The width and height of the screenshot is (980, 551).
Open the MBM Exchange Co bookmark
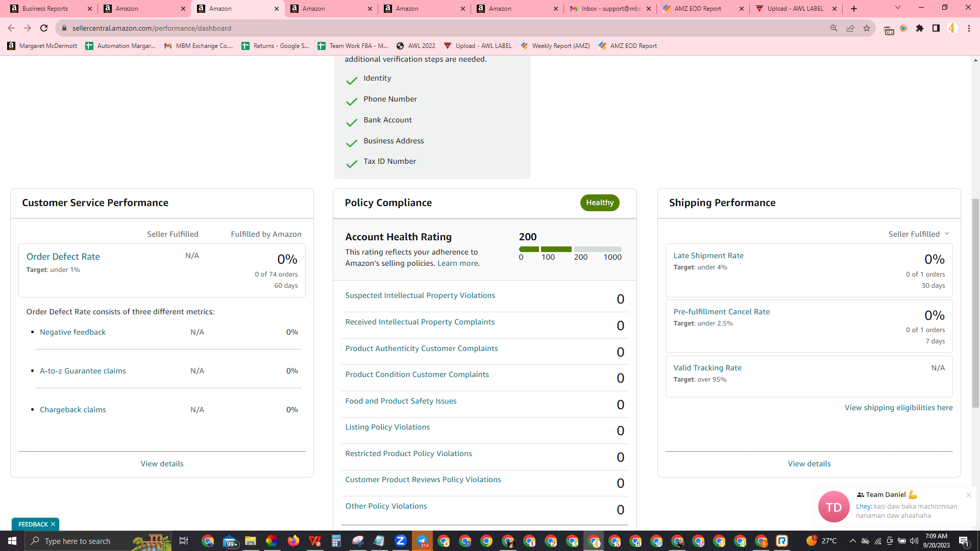199,46
